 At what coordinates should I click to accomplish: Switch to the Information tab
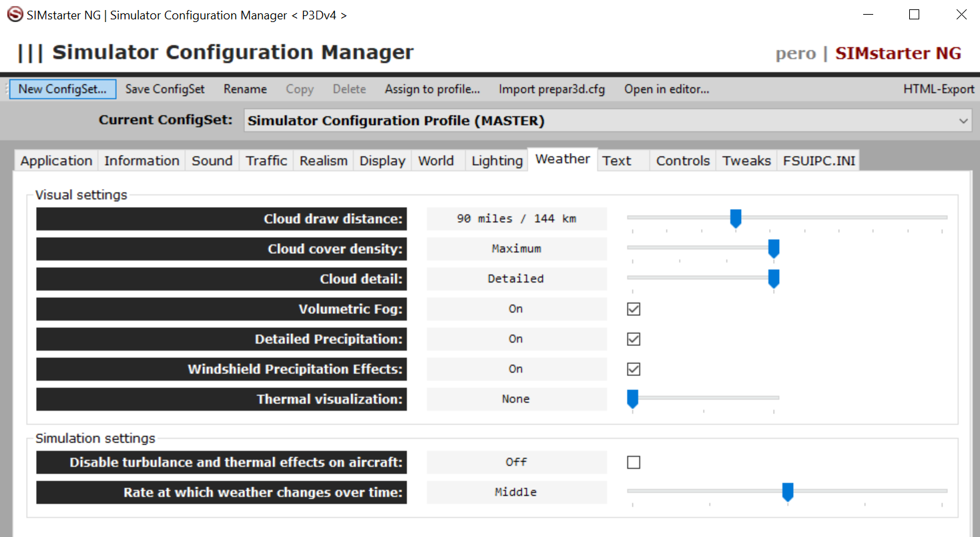coord(142,161)
